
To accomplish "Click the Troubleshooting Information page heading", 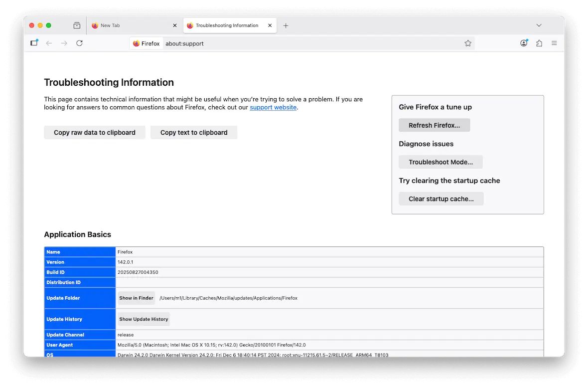I will [x=109, y=82].
